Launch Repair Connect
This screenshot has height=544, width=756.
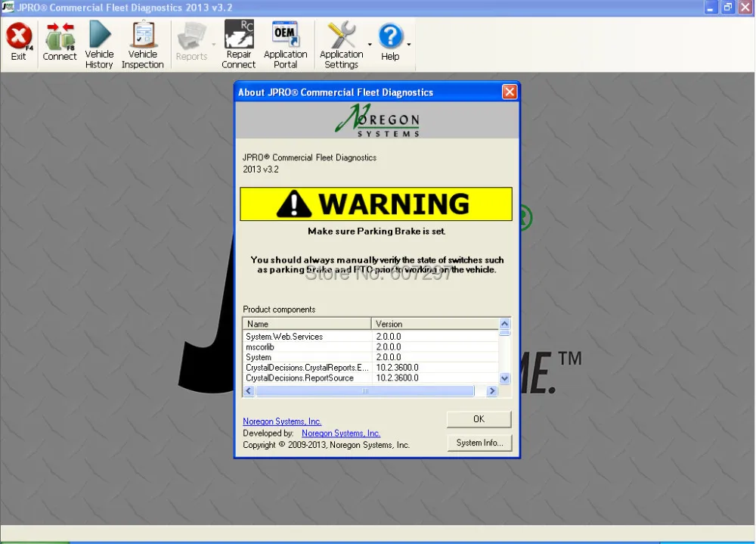(x=239, y=45)
